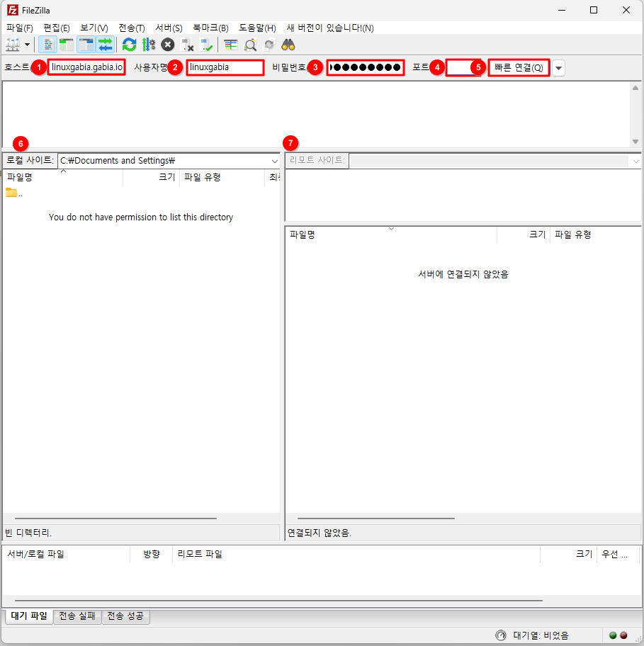
Task: Sort remote files by 파일명 column
Action: [x=391, y=234]
